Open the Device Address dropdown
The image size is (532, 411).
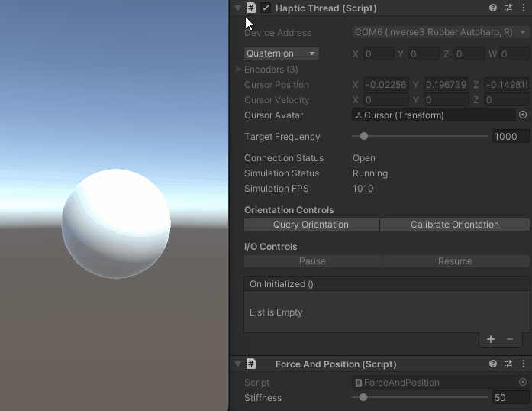[440, 32]
